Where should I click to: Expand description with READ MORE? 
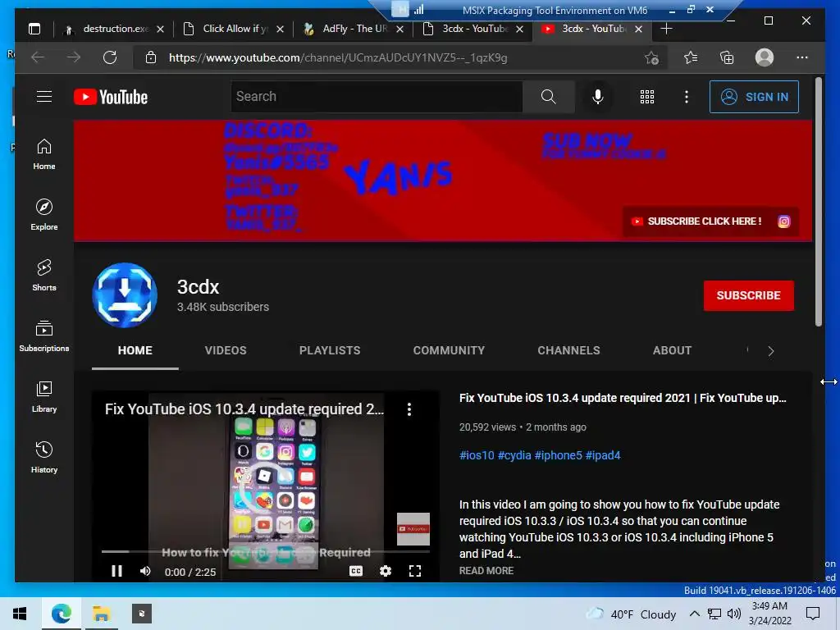point(486,571)
